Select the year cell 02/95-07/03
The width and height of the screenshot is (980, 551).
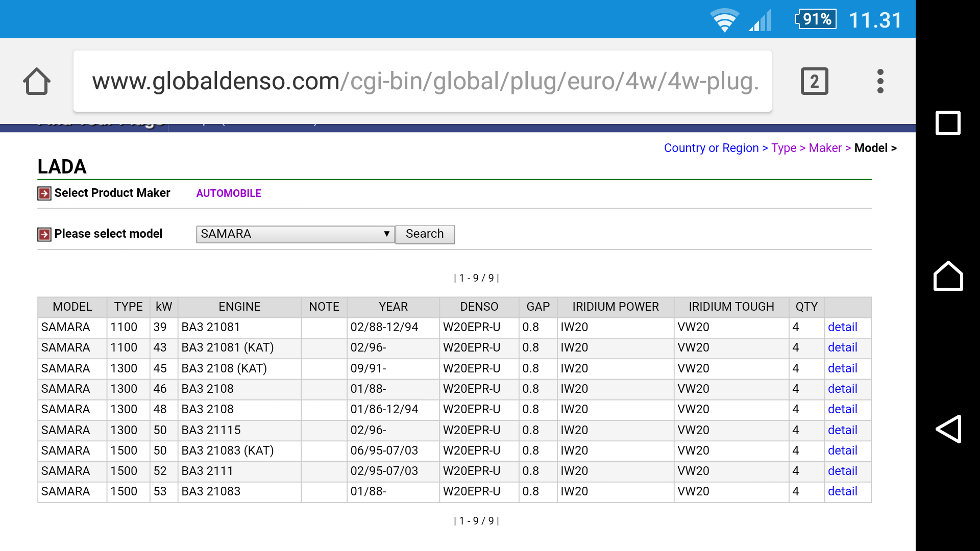(x=393, y=471)
